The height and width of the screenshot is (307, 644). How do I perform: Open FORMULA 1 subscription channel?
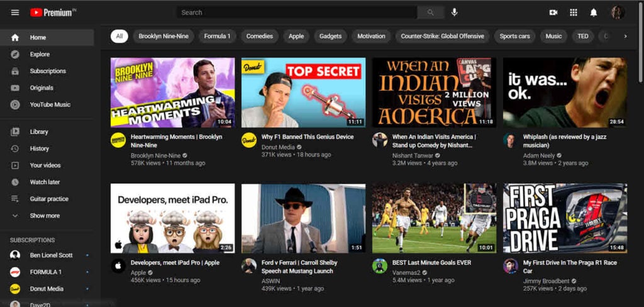(x=47, y=272)
